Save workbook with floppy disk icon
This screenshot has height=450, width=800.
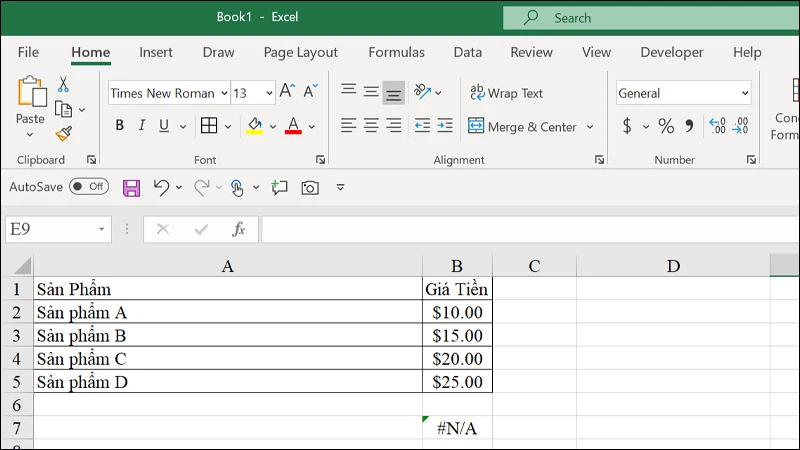[131, 188]
